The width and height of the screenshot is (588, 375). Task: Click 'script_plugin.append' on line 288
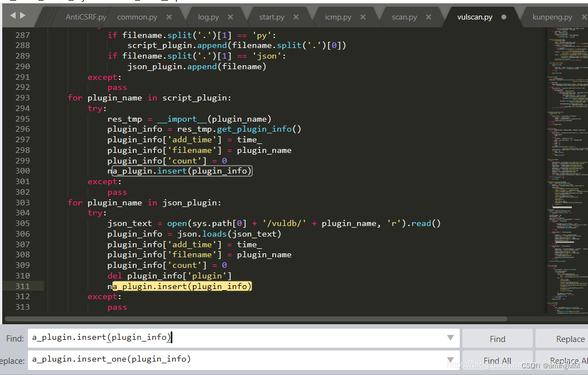click(177, 45)
